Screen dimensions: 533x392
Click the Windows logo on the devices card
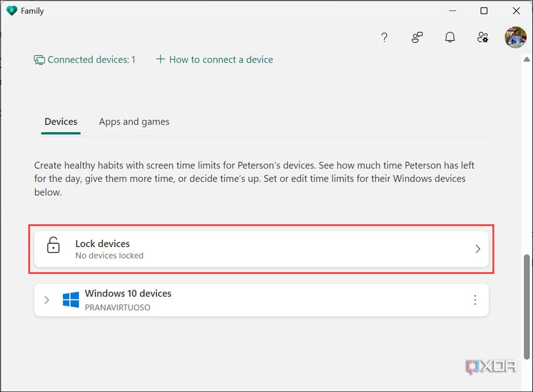[x=70, y=299]
